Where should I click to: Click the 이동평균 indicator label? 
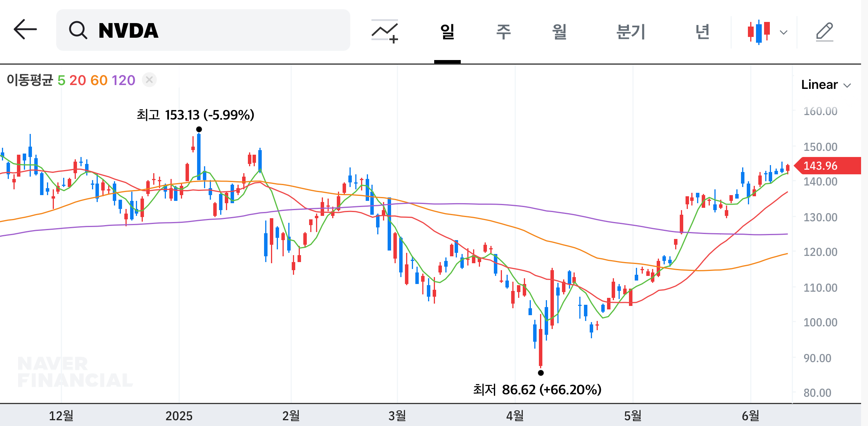(30, 80)
